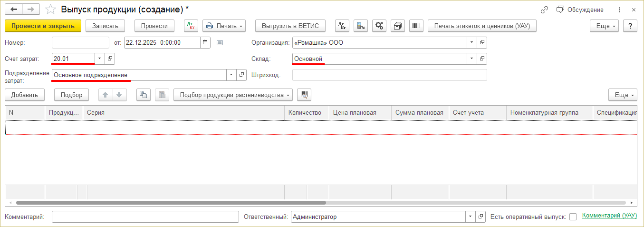The height and width of the screenshot is (227, 644).
Task: Click Провести и закрыть button
Action: [43, 26]
